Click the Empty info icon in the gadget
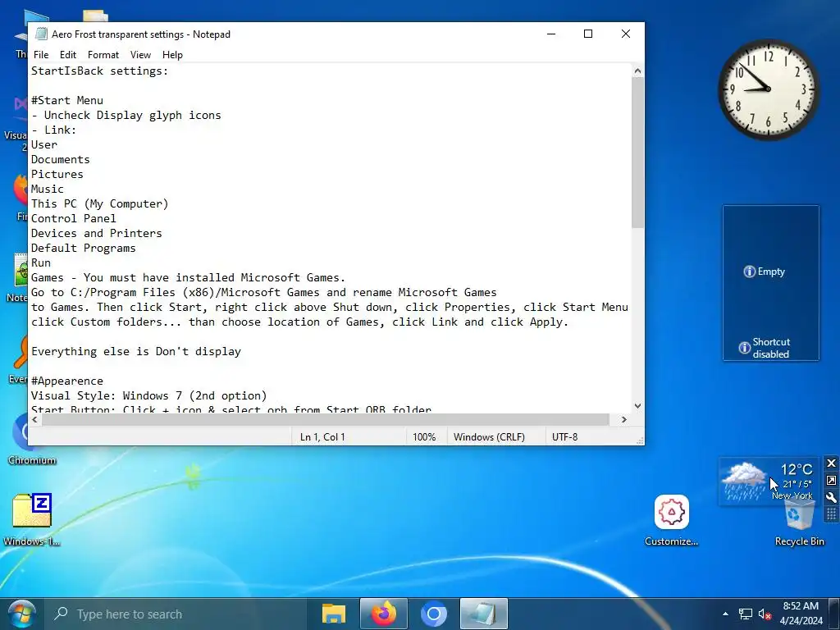Image resolution: width=840 pixels, height=630 pixels. click(x=749, y=272)
